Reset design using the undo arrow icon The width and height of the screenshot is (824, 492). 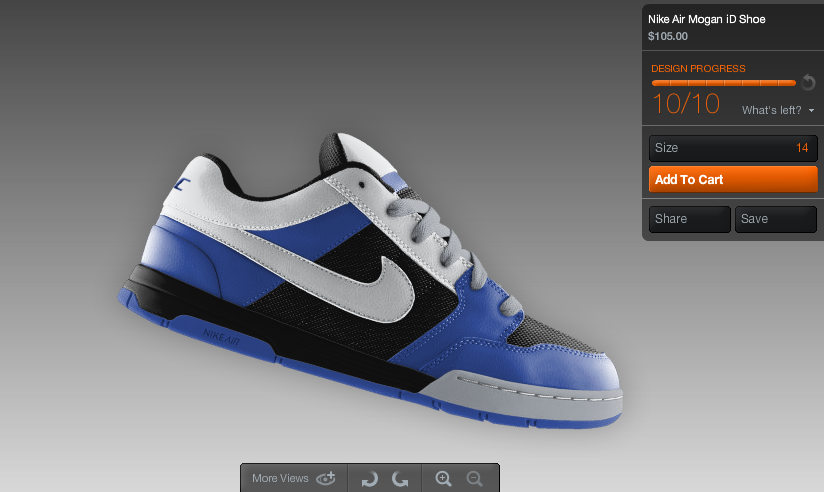(808, 83)
